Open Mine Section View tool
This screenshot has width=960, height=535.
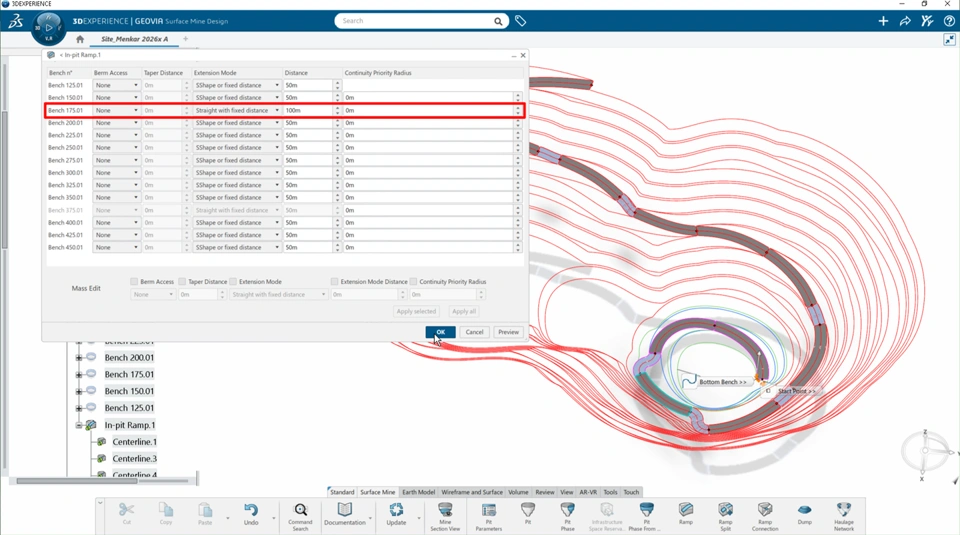click(445, 516)
